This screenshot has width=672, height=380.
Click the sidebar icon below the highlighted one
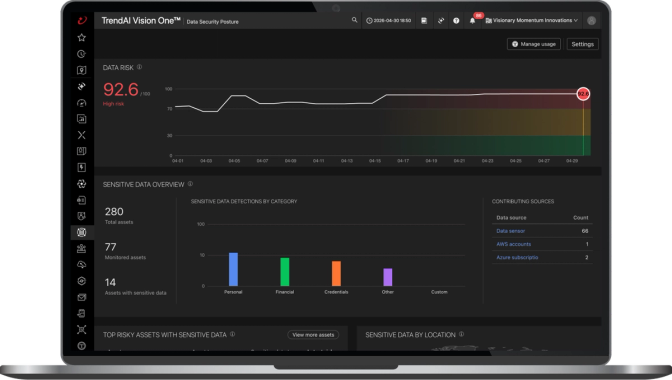click(x=81, y=248)
